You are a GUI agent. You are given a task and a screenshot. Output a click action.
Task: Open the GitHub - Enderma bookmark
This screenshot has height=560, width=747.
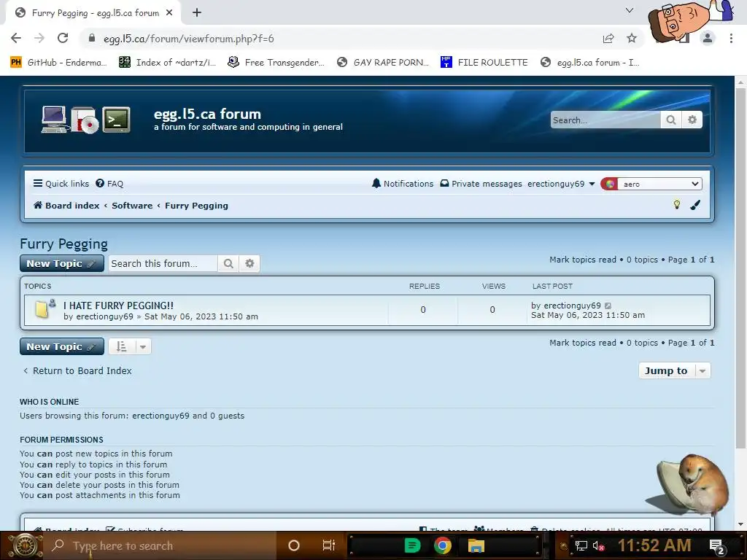click(x=58, y=63)
